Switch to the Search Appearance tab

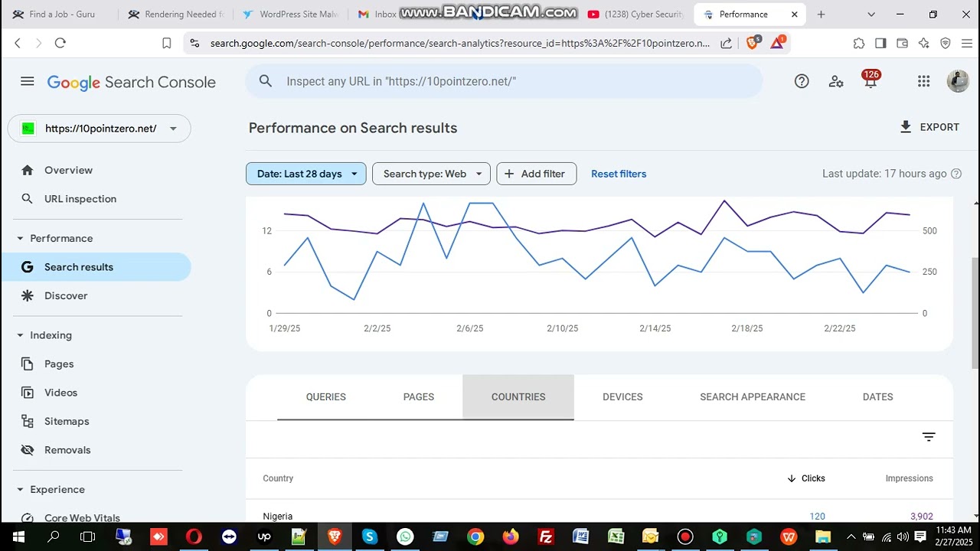pyautogui.click(x=753, y=397)
